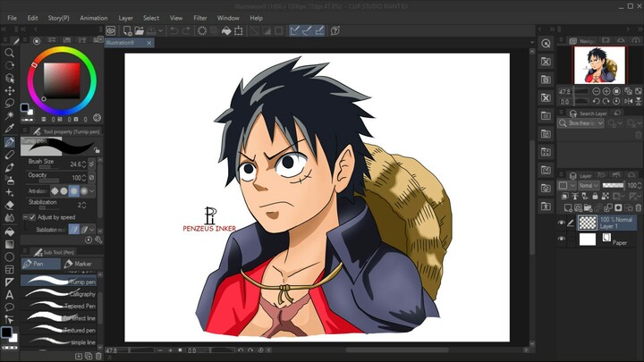The image size is (644, 362).
Task: Open the Animation menu
Action: (x=94, y=18)
